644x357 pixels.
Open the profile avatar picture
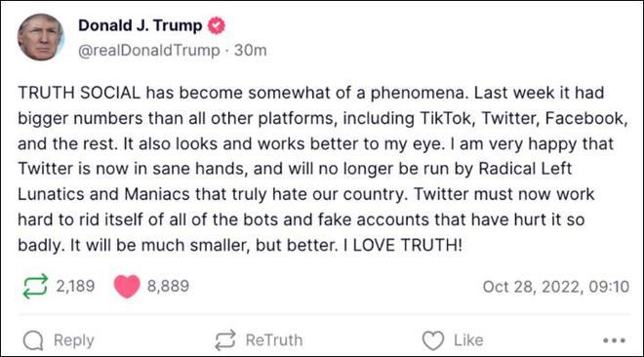tap(40, 37)
